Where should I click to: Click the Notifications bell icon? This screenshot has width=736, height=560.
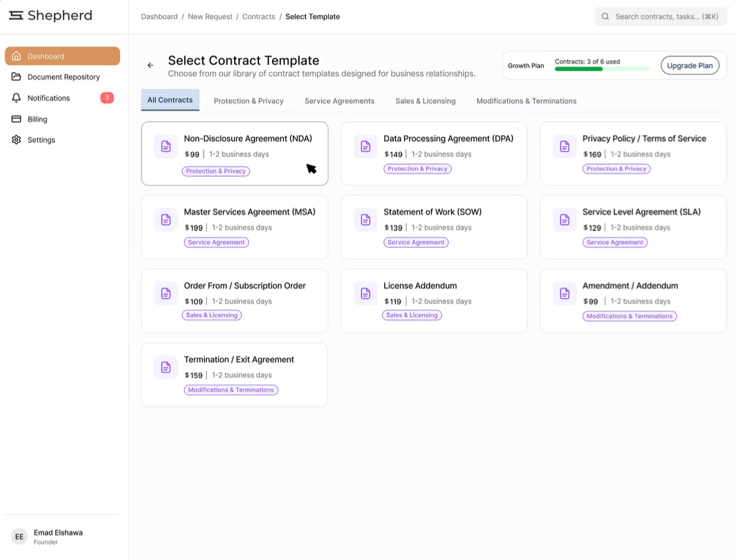pos(16,98)
